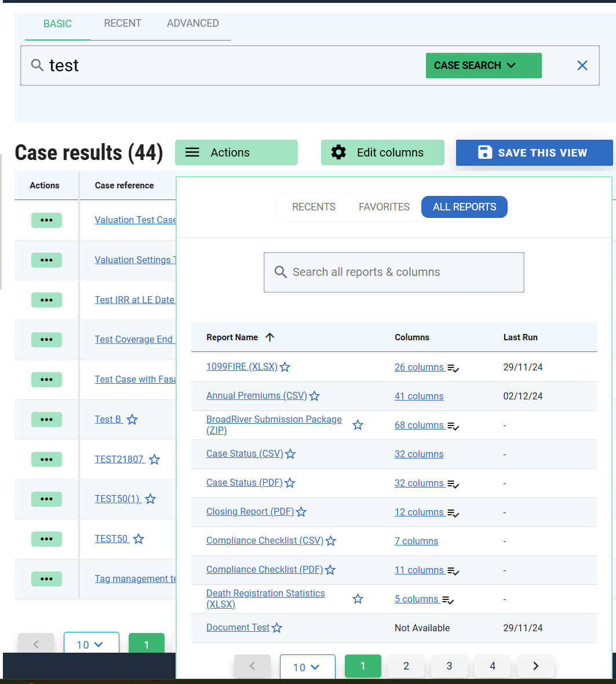The image size is (616, 684).
Task: Switch to the ADVANCED search tab
Action: click(192, 23)
